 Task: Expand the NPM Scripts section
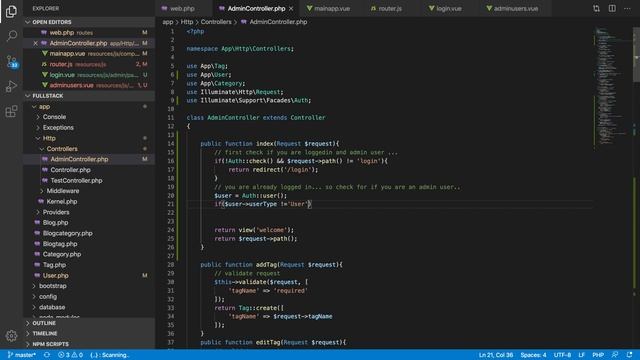[x=89, y=344]
